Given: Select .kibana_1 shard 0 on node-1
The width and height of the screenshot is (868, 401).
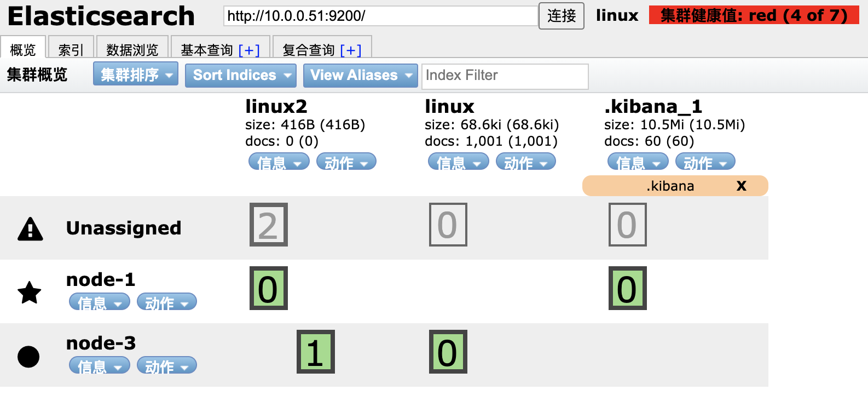Looking at the screenshot, I should click(x=628, y=288).
